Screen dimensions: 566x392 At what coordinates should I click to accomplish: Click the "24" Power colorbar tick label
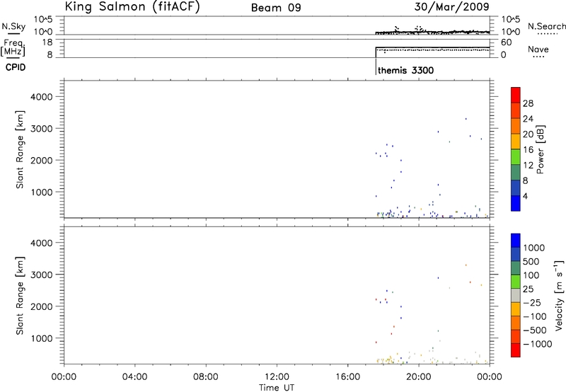click(528, 119)
